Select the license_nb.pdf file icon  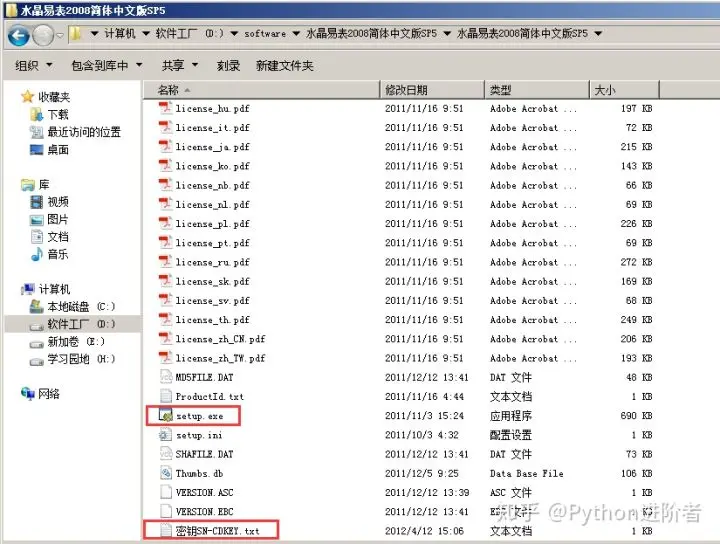[x=165, y=185]
